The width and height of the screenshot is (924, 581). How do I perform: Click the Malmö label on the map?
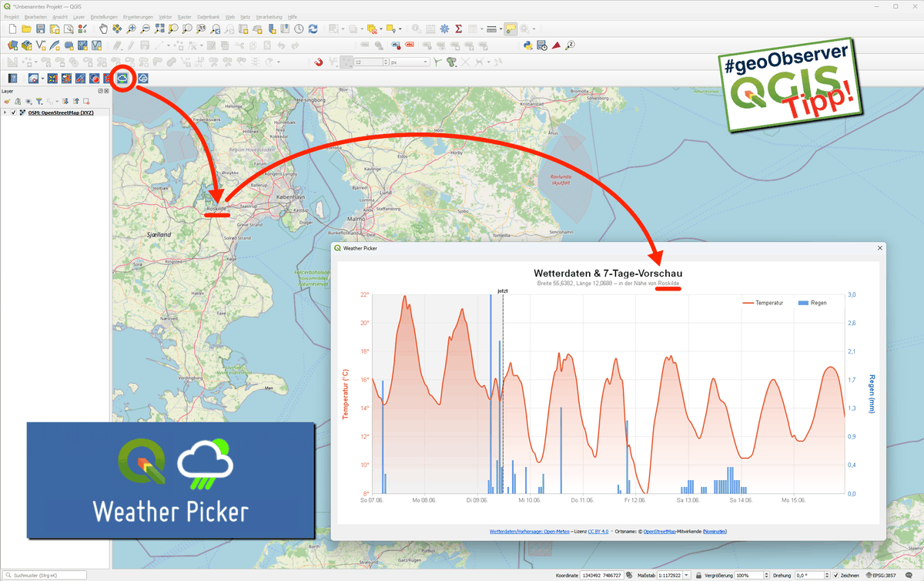(356, 219)
